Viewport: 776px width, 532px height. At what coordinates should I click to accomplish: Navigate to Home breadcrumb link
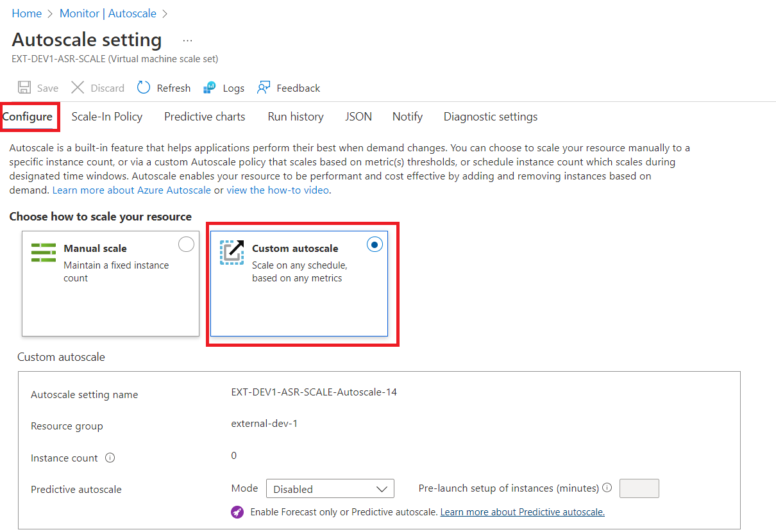click(x=27, y=13)
